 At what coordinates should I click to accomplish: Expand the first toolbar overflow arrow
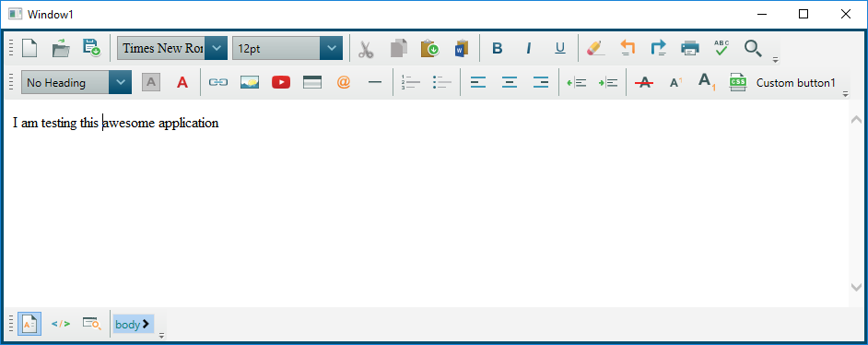[776, 60]
